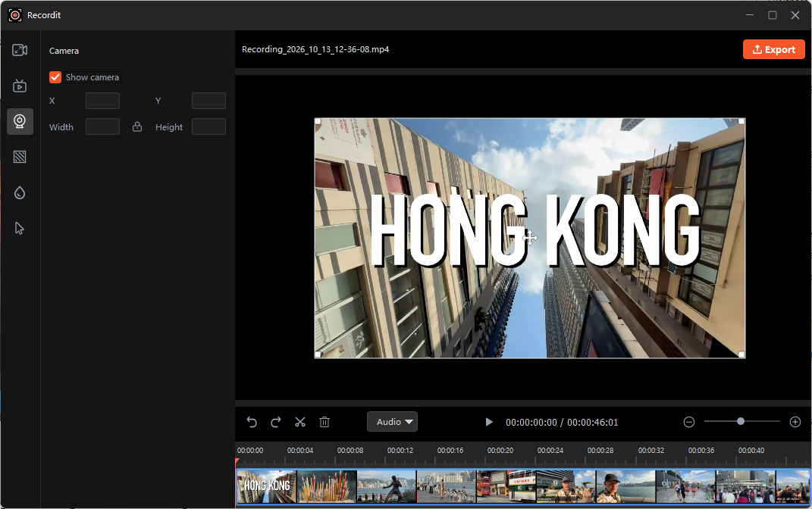Select the red double-decker tram clip thumbnail

[506, 486]
